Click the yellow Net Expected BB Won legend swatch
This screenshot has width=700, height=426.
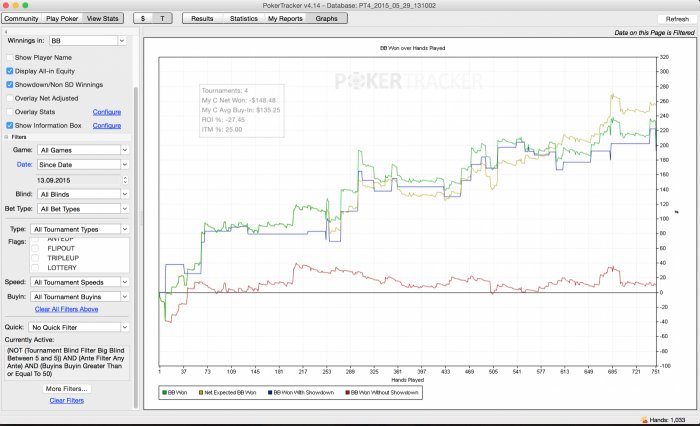(201, 393)
